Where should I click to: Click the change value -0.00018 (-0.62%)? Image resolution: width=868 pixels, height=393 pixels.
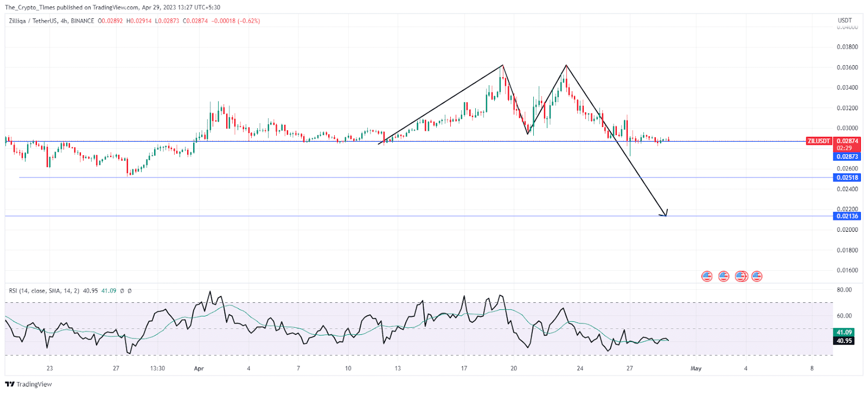click(x=235, y=21)
